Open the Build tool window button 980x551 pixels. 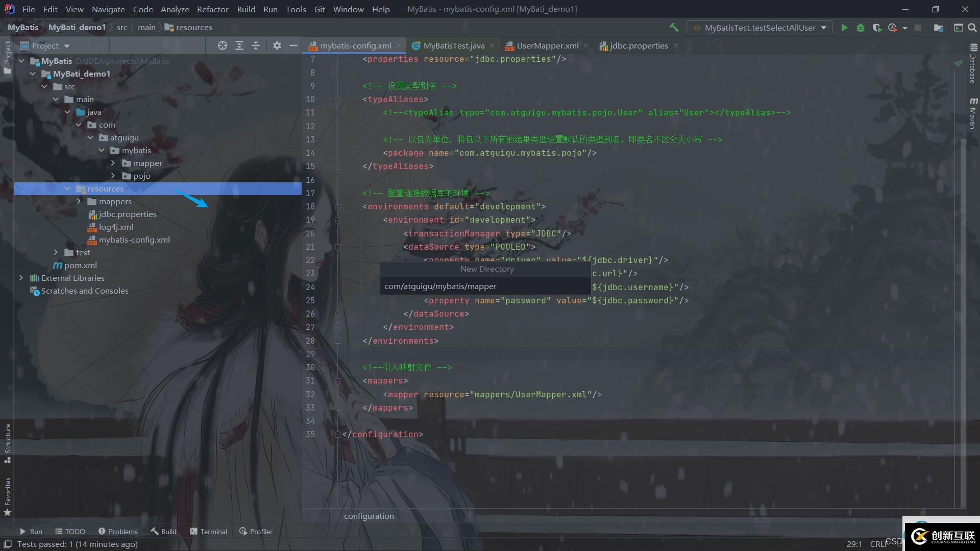163,532
